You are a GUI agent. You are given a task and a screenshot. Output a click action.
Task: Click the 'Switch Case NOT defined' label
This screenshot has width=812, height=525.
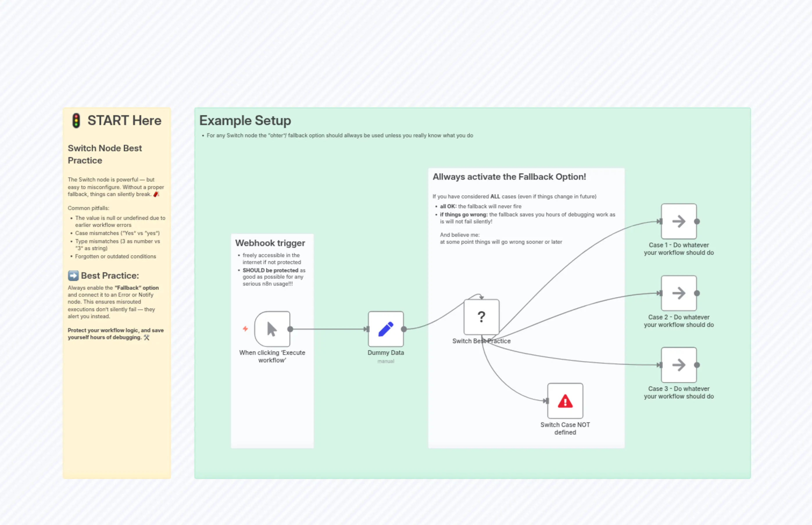pyautogui.click(x=565, y=428)
